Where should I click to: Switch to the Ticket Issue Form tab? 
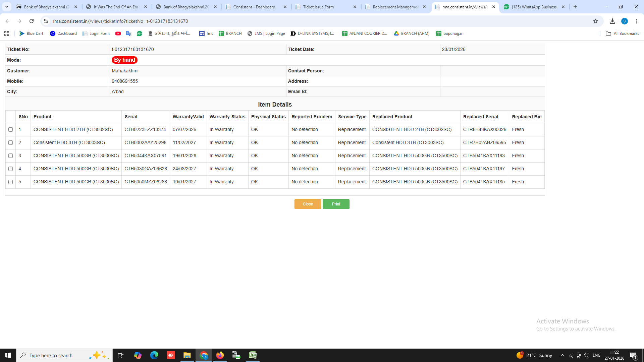click(x=318, y=7)
